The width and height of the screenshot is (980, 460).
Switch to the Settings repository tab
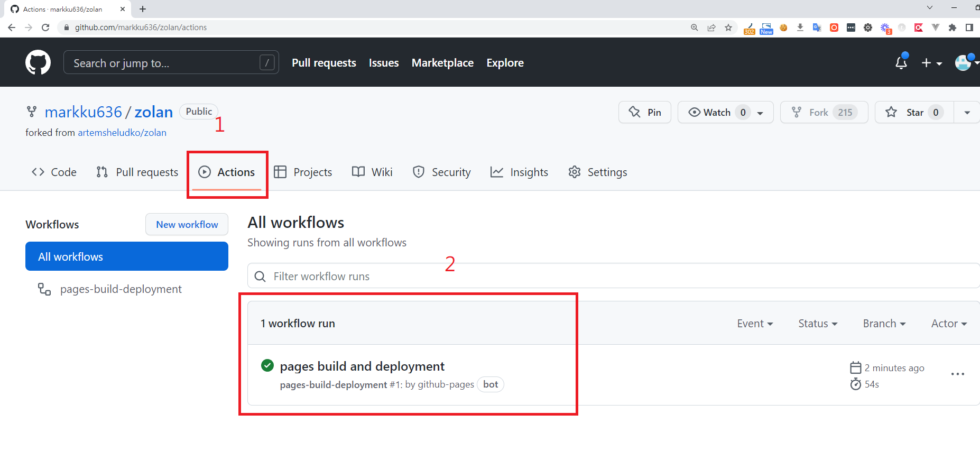pos(598,172)
